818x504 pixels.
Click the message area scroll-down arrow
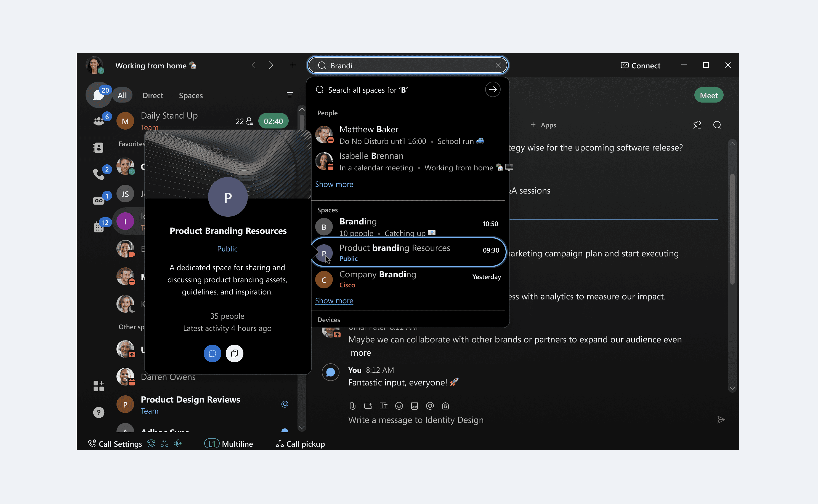[732, 388]
